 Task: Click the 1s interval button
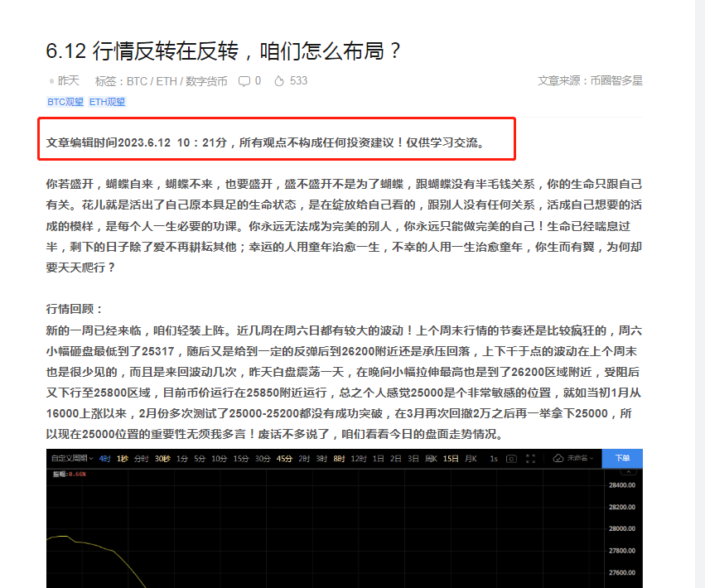click(494, 459)
